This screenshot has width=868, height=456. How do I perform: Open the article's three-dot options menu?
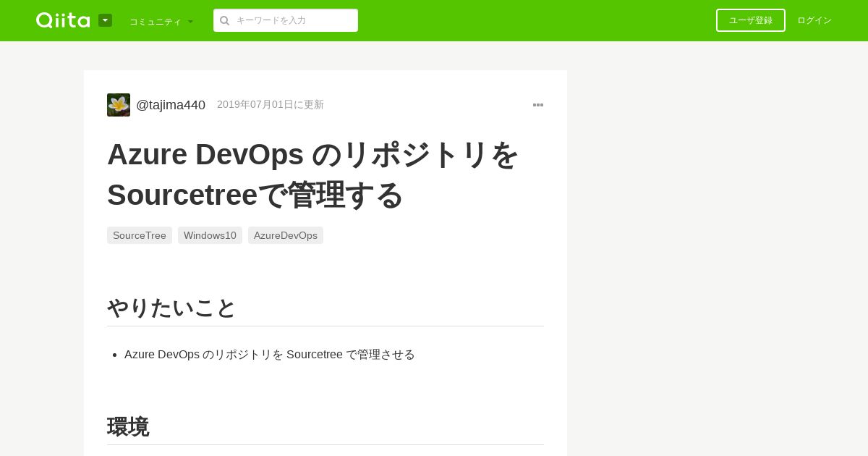coord(538,105)
